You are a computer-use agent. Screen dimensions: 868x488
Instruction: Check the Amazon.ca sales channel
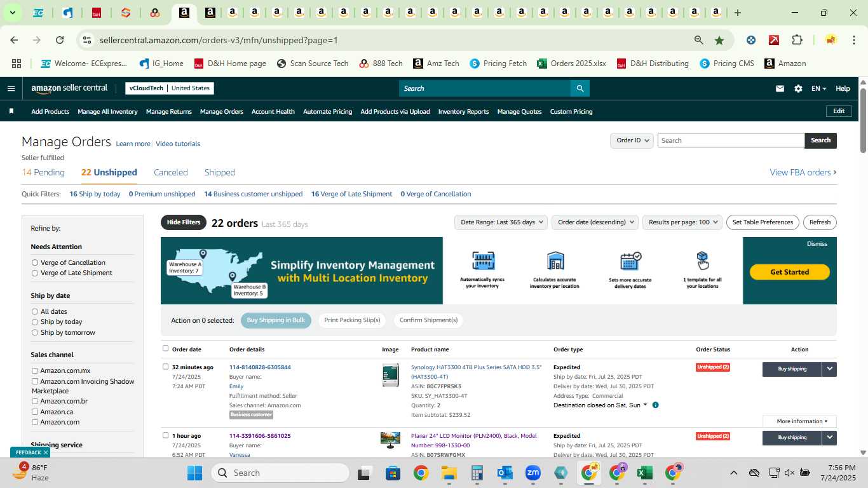[35, 412]
